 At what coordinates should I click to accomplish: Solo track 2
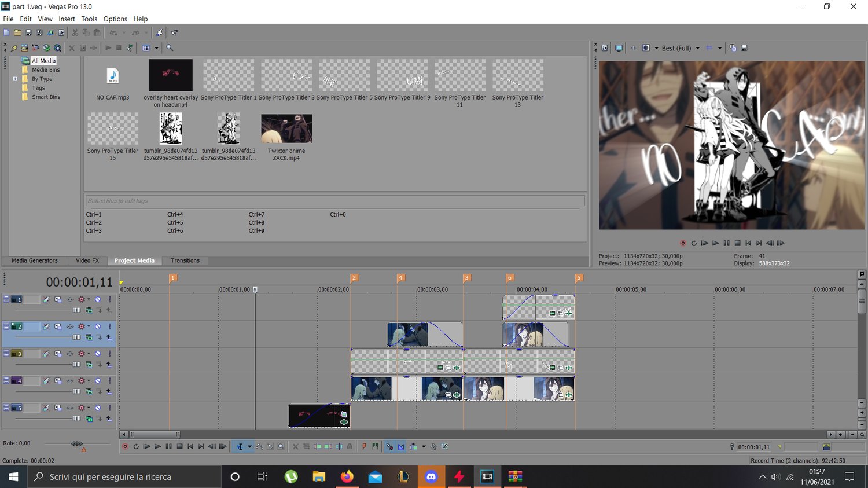pos(109,326)
